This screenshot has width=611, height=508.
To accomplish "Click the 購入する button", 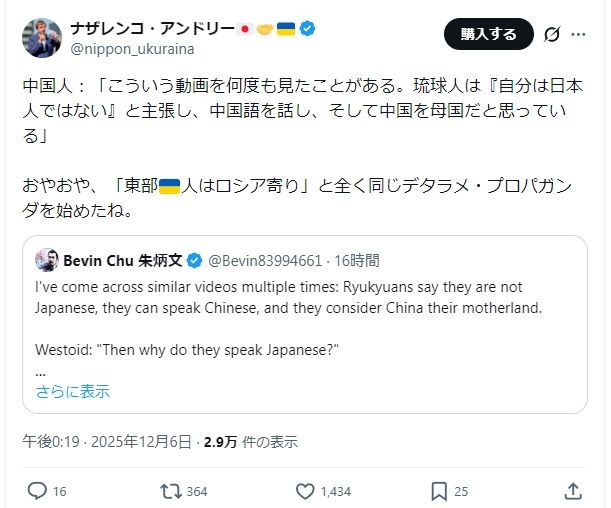I will pyautogui.click(x=488, y=34).
